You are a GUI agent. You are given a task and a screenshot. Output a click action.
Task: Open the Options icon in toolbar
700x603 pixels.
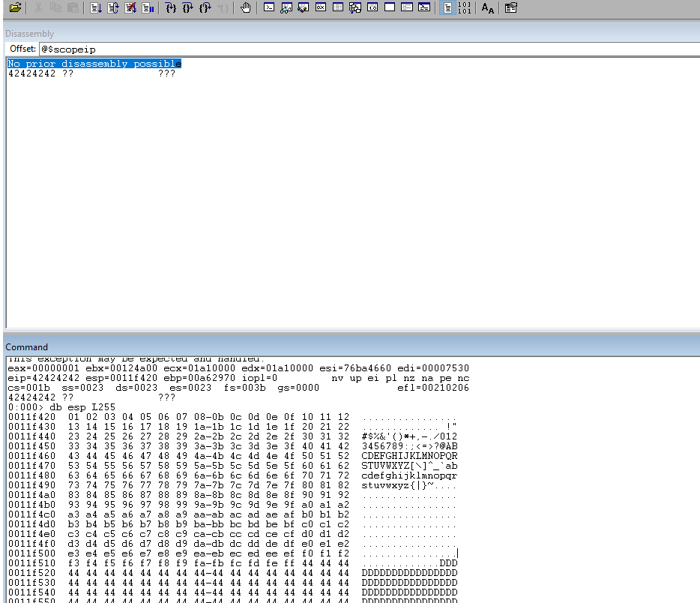pyautogui.click(x=511, y=8)
